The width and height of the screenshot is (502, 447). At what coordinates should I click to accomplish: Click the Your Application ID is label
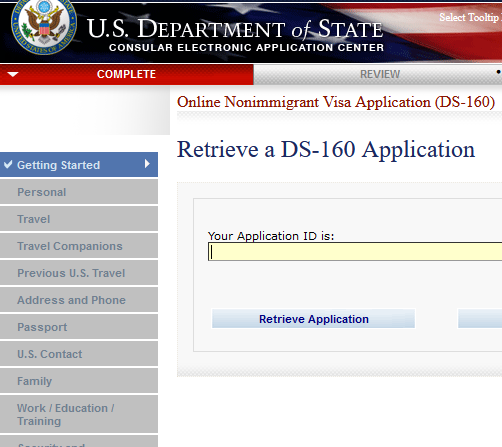point(271,236)
